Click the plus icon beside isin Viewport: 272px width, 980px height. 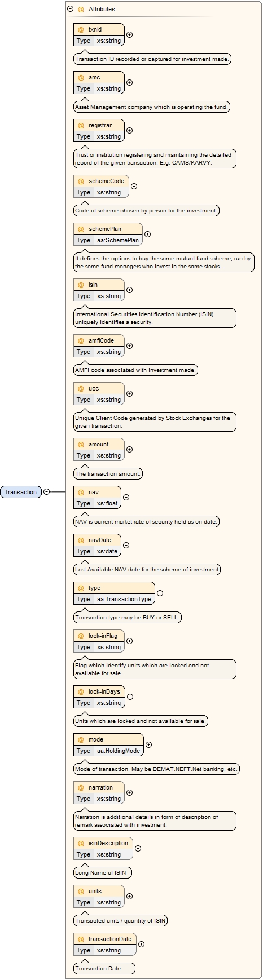click(x=130, y=290)
